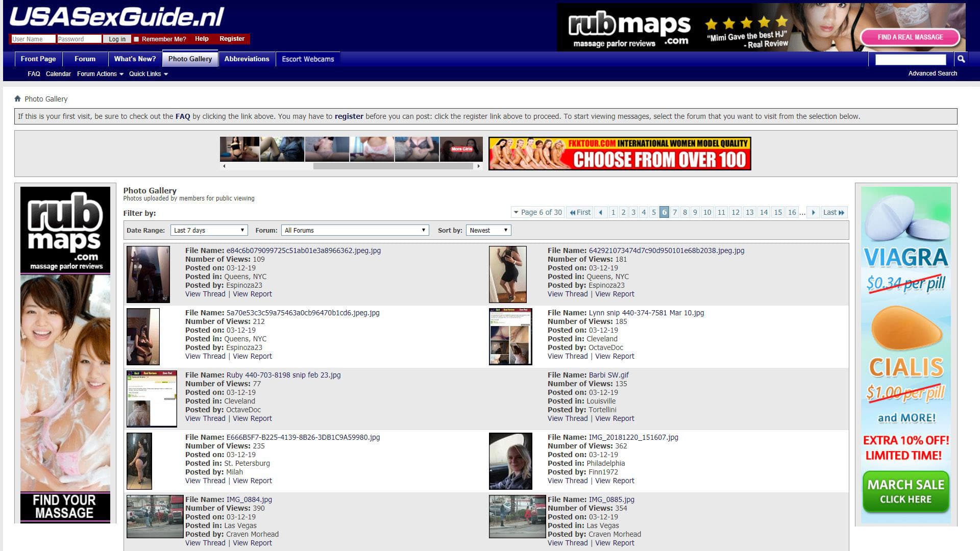Screen dimensions: 980x551
Task: Jump to First page of gallery
Action: coord(580,212)
